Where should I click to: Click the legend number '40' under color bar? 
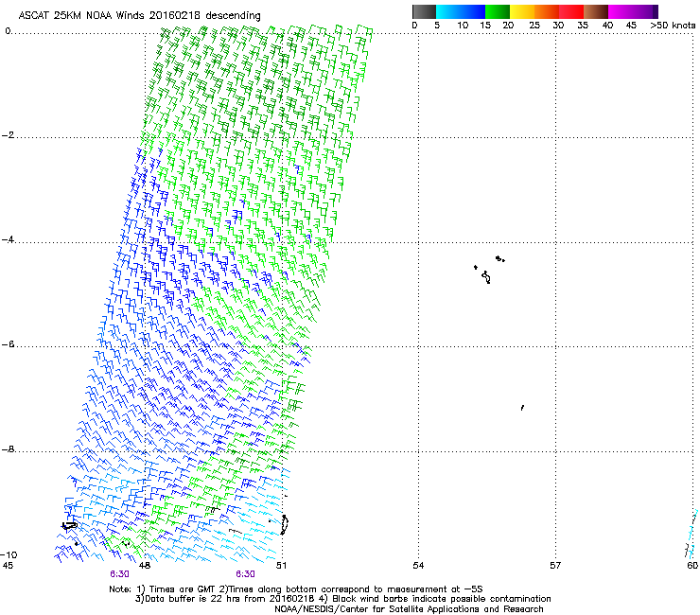coord(607,26)
